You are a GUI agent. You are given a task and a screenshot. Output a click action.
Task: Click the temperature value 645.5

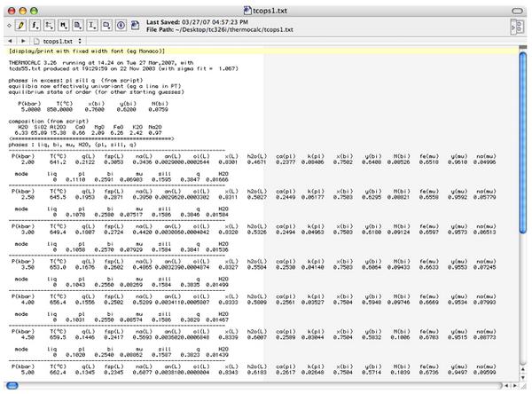point(58,197)
